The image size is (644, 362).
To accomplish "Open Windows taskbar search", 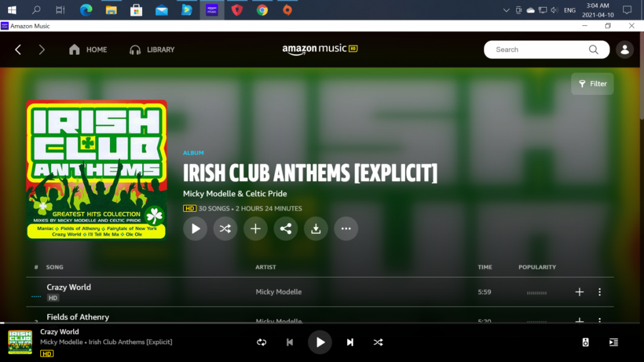I will pos(36,10).
